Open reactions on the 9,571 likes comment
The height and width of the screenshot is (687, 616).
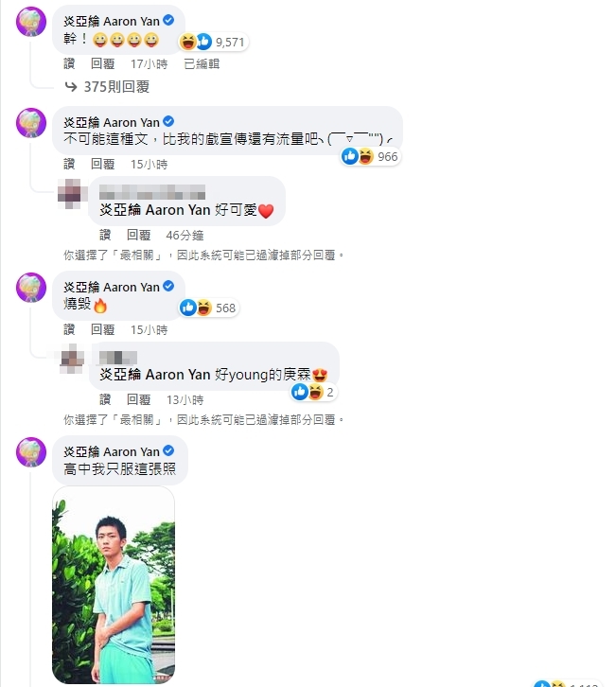213,42
